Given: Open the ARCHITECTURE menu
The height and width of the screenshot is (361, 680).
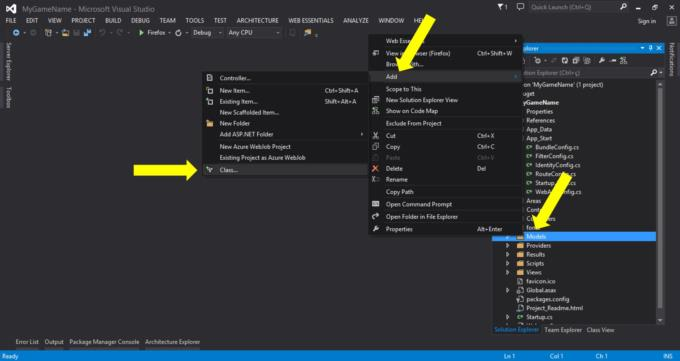Looking at the screenshot, I should [258, 20].
